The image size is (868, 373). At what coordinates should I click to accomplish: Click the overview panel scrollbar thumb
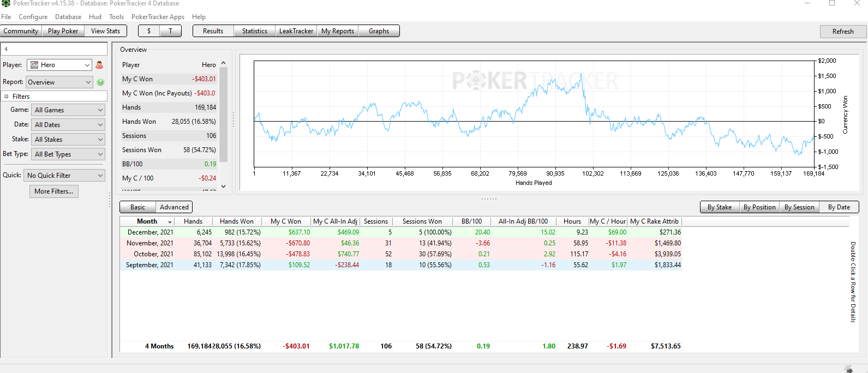[223, 115]
